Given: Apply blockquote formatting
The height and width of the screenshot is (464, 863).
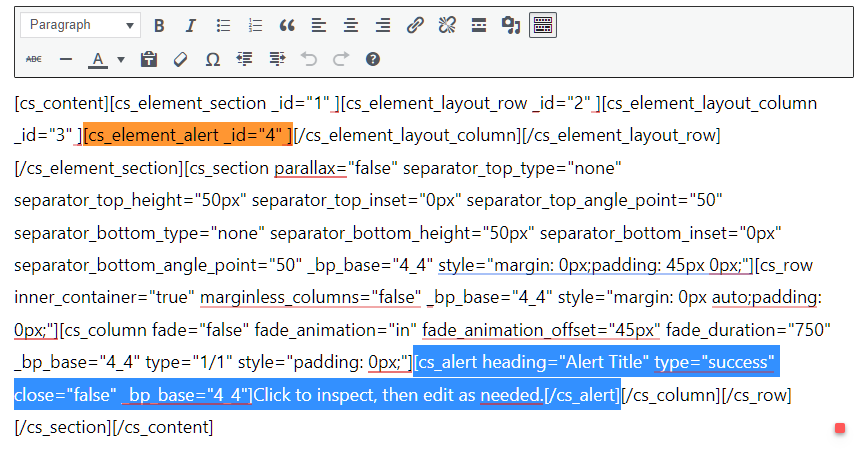Looking at the screenshot, I should (287, 25).
